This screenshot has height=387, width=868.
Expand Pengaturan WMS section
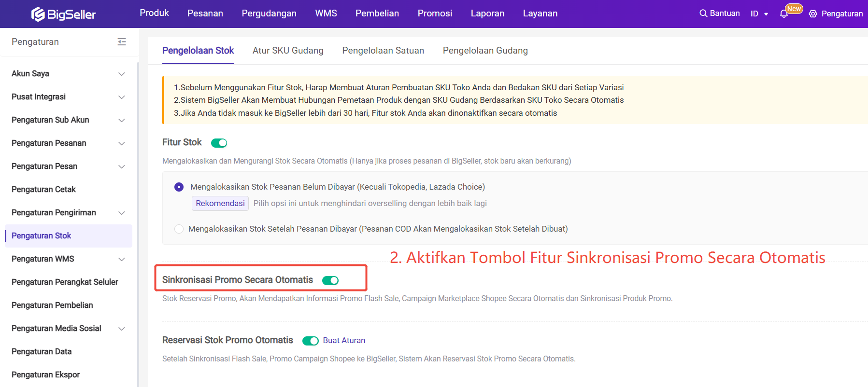click(122, 259)
